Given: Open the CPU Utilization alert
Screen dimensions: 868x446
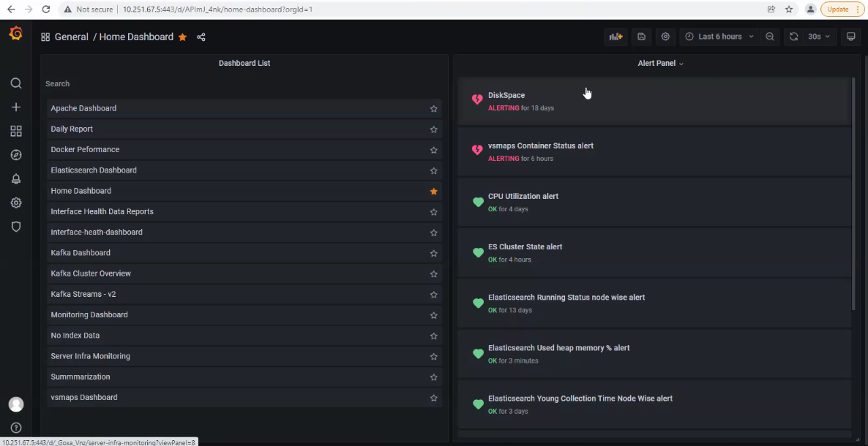Looking at the screenshot, I should pyautogui.click(x=654, y=202).
